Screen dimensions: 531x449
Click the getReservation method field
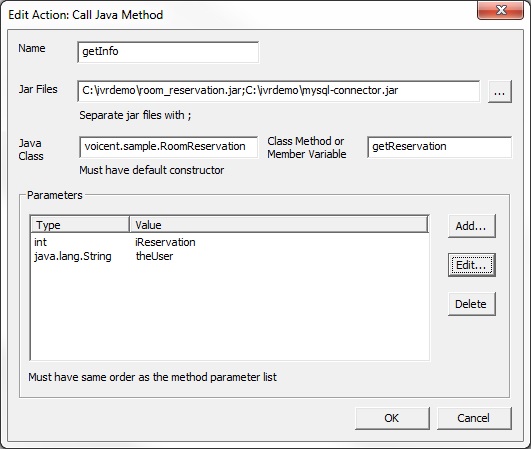(440, 147)
